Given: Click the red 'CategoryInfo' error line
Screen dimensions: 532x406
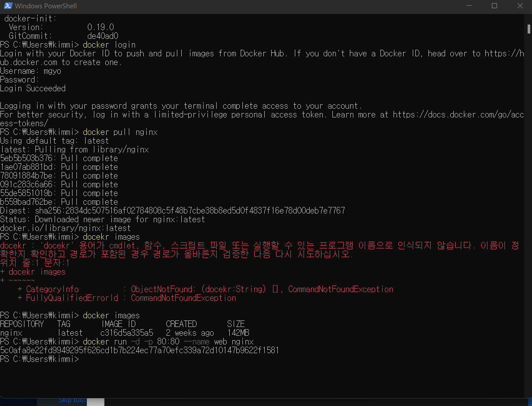Looking at the screenshot, I should point(205,289).
